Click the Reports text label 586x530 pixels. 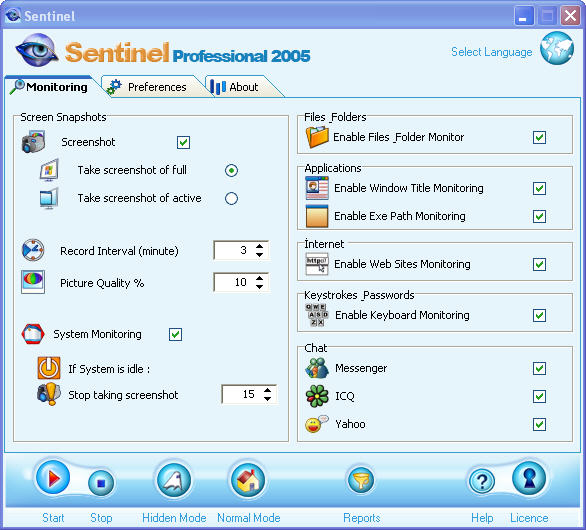click(x=361, y=518)
